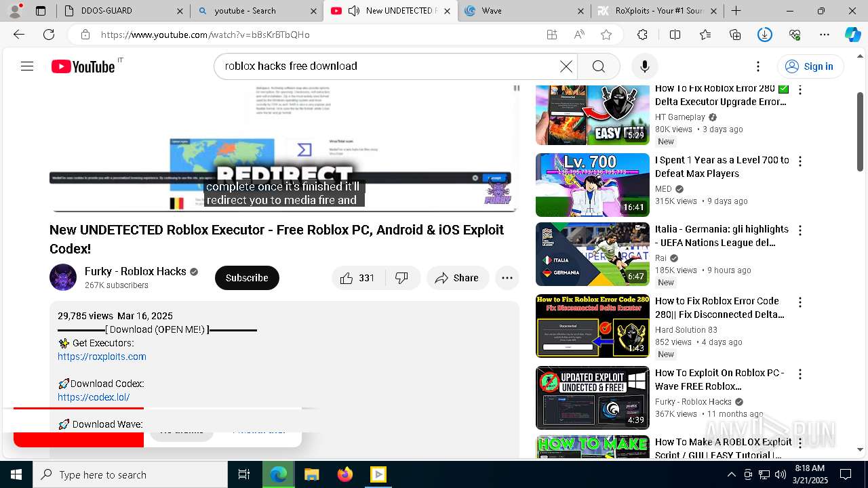This screenshot has height=488, width=868.
Task: Open the Edge extensions puzzle icon
Action: tap(642, 35)
